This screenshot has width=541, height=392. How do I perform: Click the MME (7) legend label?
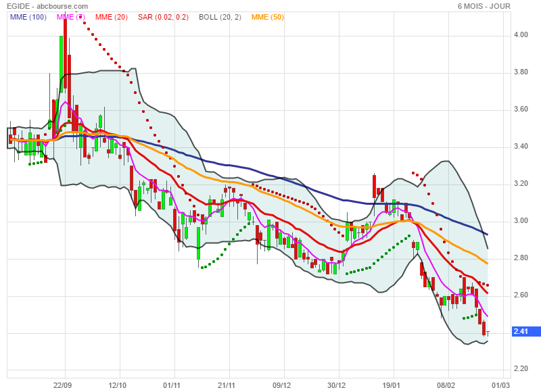pos(71,17)
